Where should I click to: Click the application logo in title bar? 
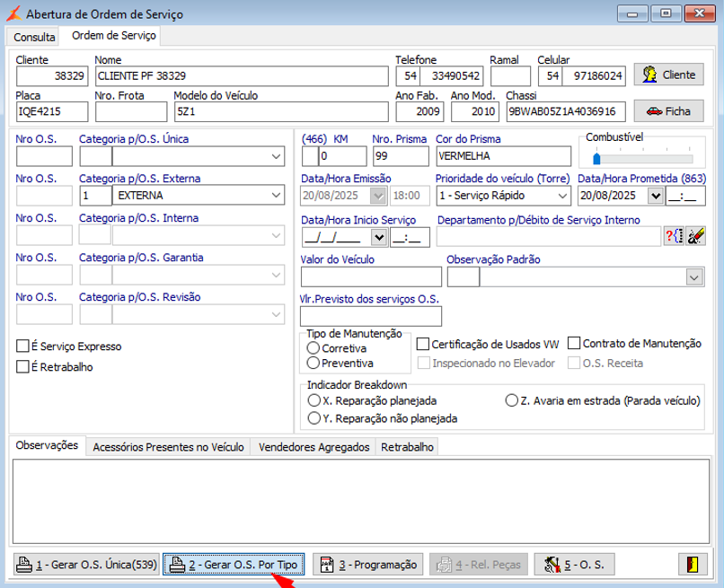pyautogui.click(x=13, y=13)
